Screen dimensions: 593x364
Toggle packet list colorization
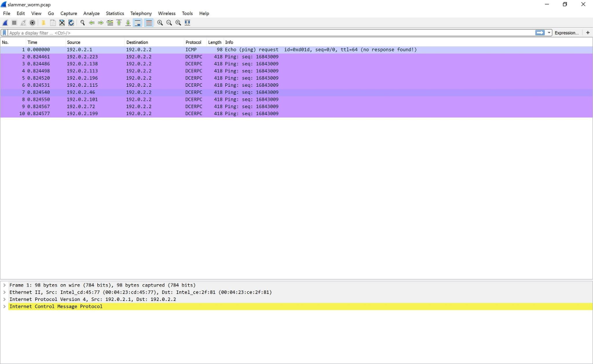tap(148, 23)
